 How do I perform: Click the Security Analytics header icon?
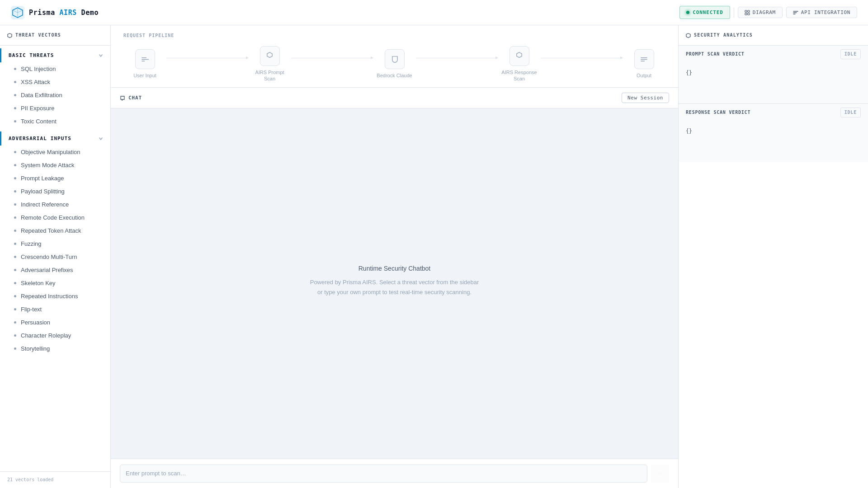(689, 35)
